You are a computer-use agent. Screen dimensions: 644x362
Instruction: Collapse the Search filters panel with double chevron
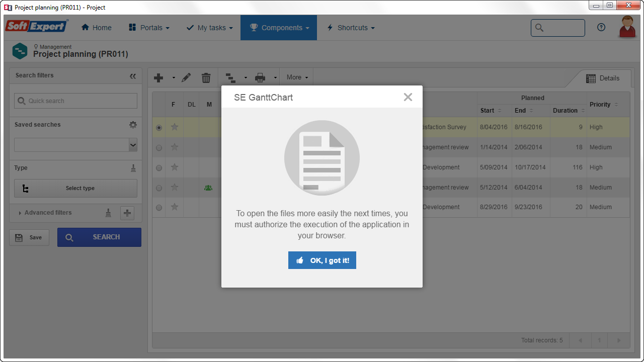pos(133,76)
